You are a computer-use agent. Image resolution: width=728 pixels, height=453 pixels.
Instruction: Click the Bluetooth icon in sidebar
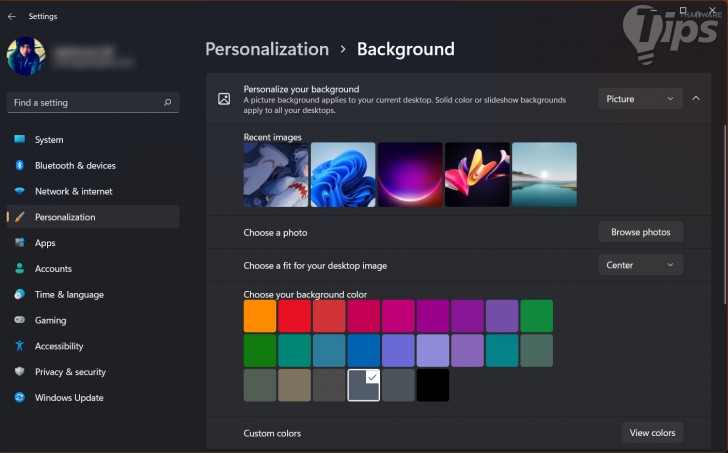click(20, 165)
